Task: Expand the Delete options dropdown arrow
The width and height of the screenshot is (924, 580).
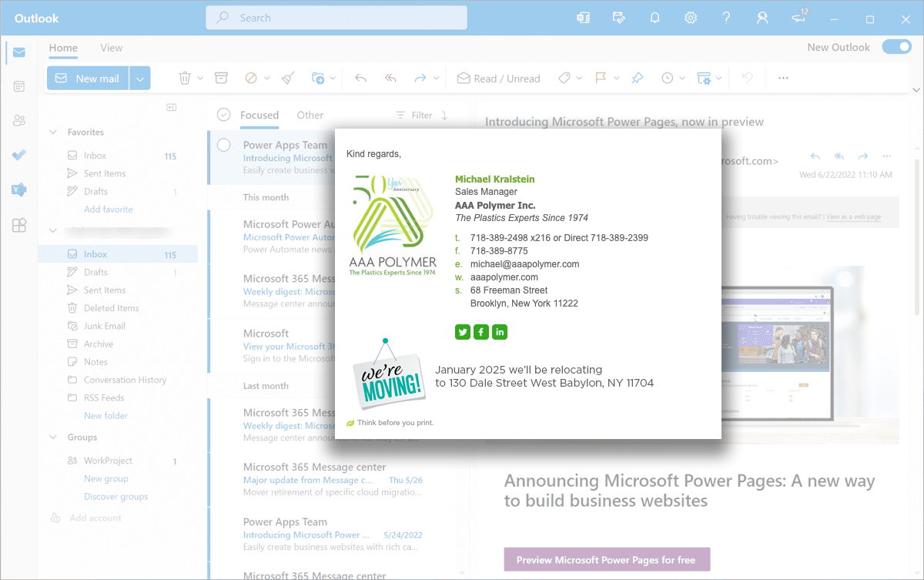Action: pos(200,78)
